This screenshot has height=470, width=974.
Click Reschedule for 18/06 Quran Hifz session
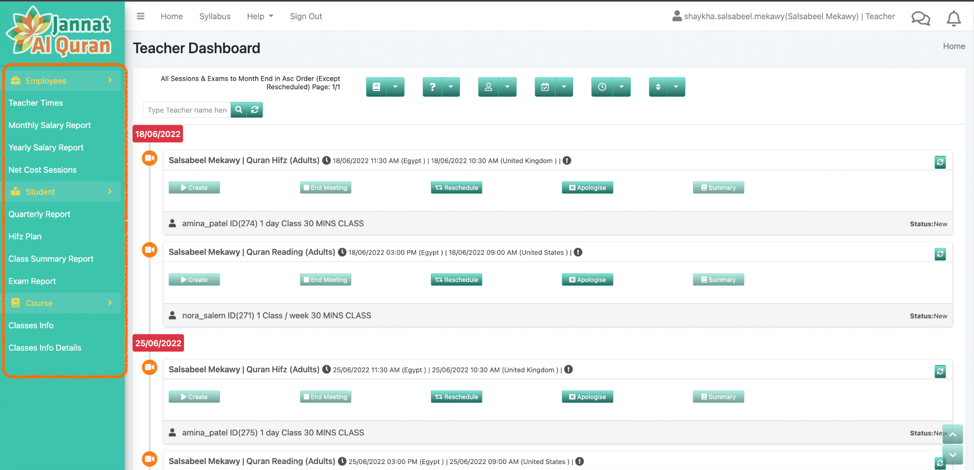(456, 188)
